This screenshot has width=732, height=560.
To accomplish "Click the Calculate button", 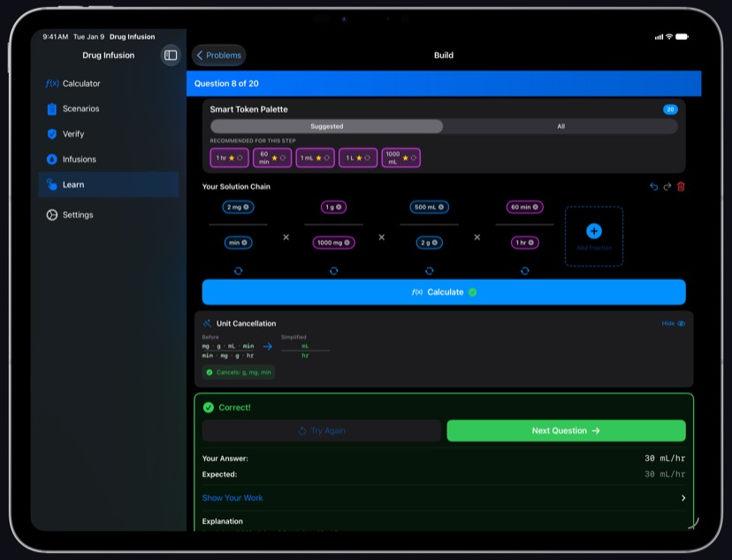I will coord(444,291).
